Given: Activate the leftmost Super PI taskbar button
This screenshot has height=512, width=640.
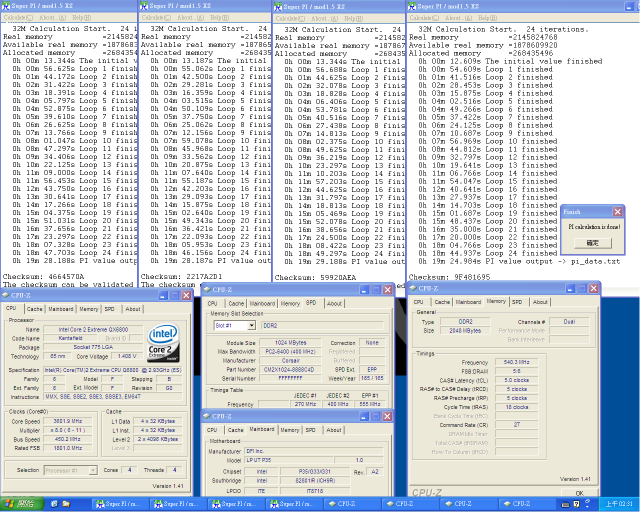Looking at the screenshot, I should (x=119, y=504).
